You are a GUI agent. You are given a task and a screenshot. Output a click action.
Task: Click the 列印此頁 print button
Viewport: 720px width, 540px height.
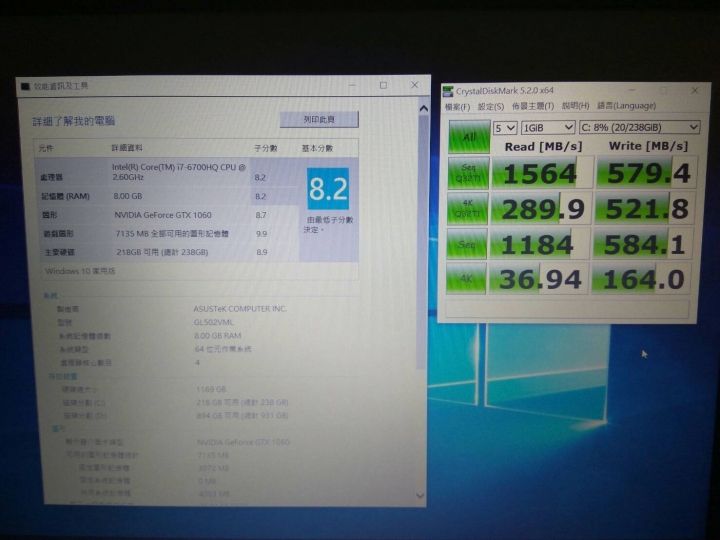coord(319,119)
